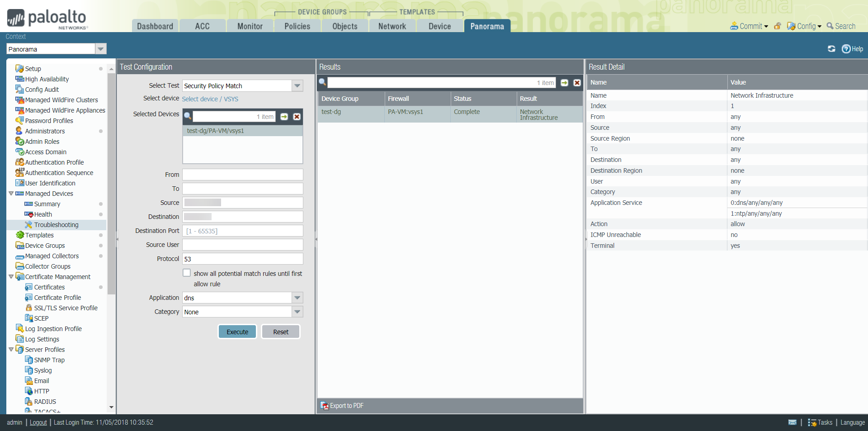Open SSL/TLS Service Profile
Screen dimensions: 868x431
66,308
